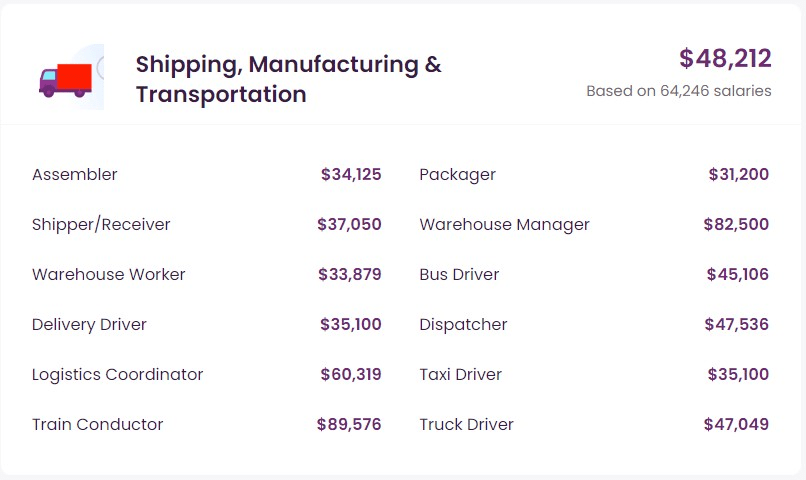Click the 'Based on 64,246 salaries' text
The height and width of the screenshot is (480, 806).
pos(678,91)
